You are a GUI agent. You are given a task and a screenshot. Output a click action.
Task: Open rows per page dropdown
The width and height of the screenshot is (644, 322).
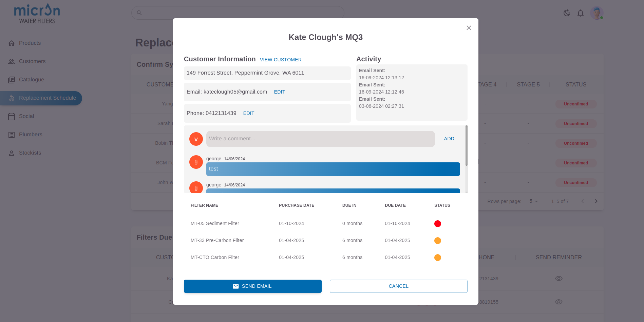534,201
